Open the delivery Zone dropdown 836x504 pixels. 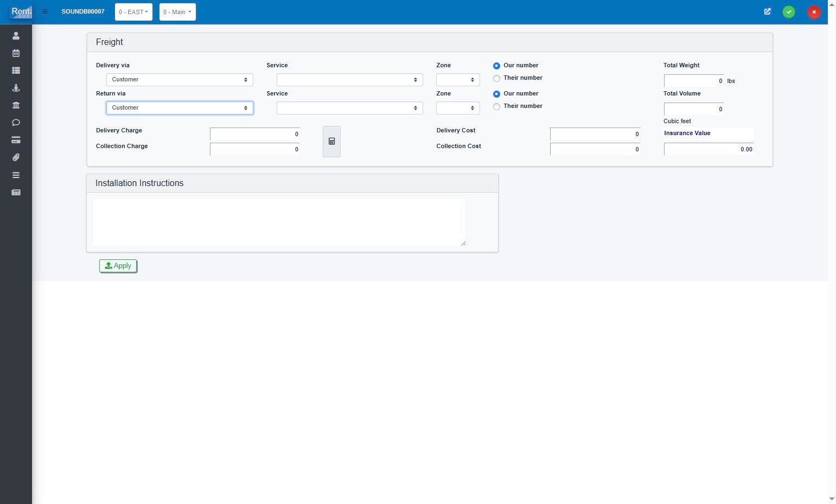tap(458, 80)
